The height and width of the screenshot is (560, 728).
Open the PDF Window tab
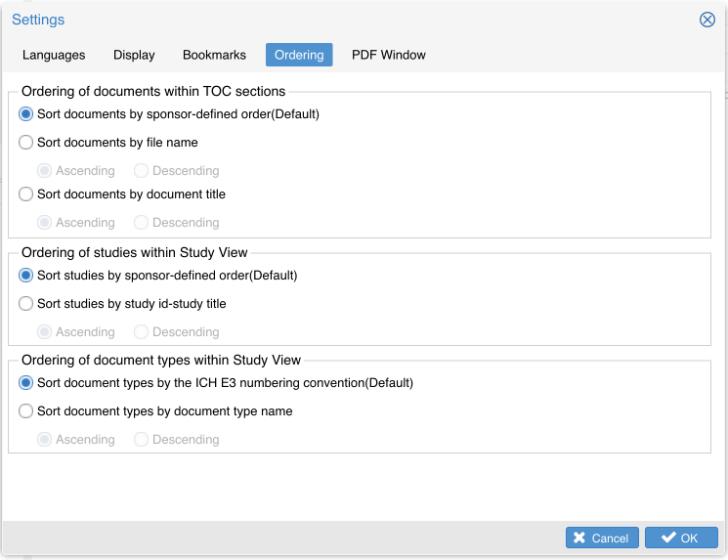point(389,55)
